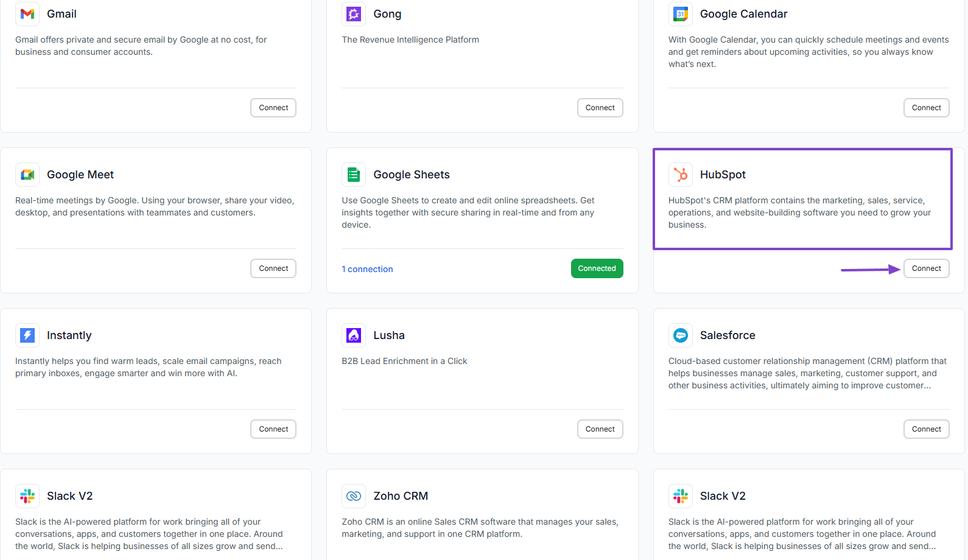Click the Gong card title
This screenshot has height=560, width=968.
click(x=387, y=14)
